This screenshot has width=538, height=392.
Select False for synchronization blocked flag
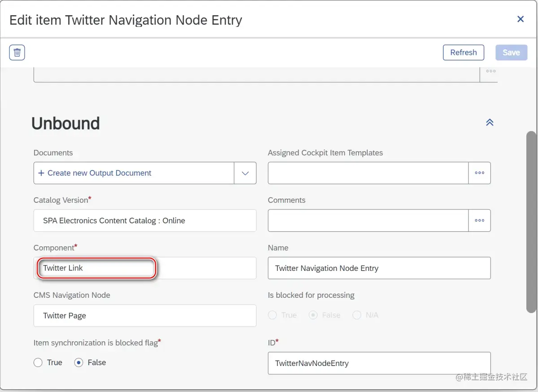(x=79, y=362)
